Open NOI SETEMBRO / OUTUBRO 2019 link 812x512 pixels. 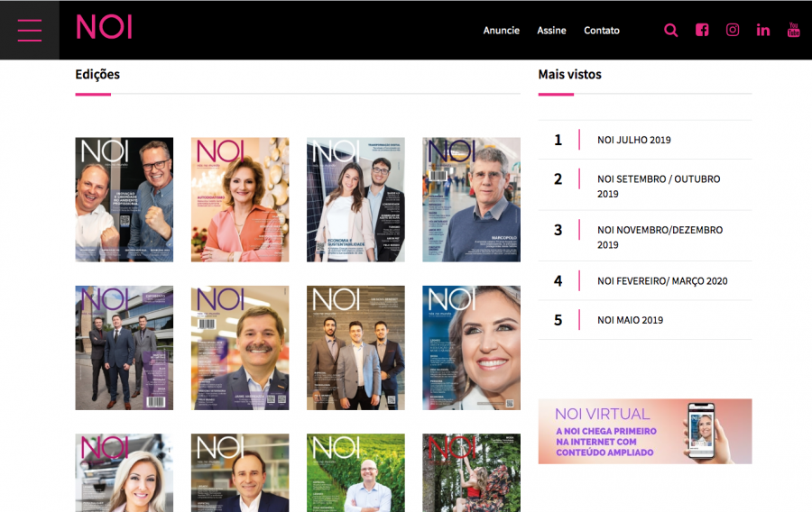pos(659,187)
